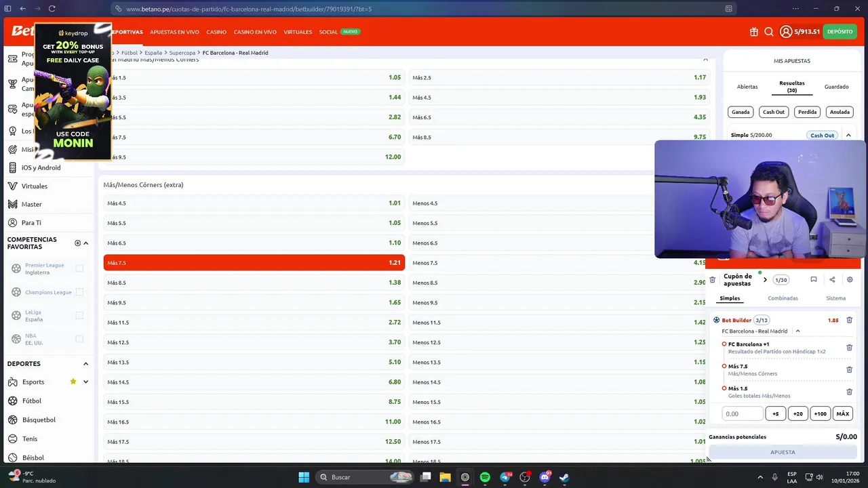The image size is (868, 488).
Task: Check the LaLiga favorite checkbox
Action: [x=79, y=315]
